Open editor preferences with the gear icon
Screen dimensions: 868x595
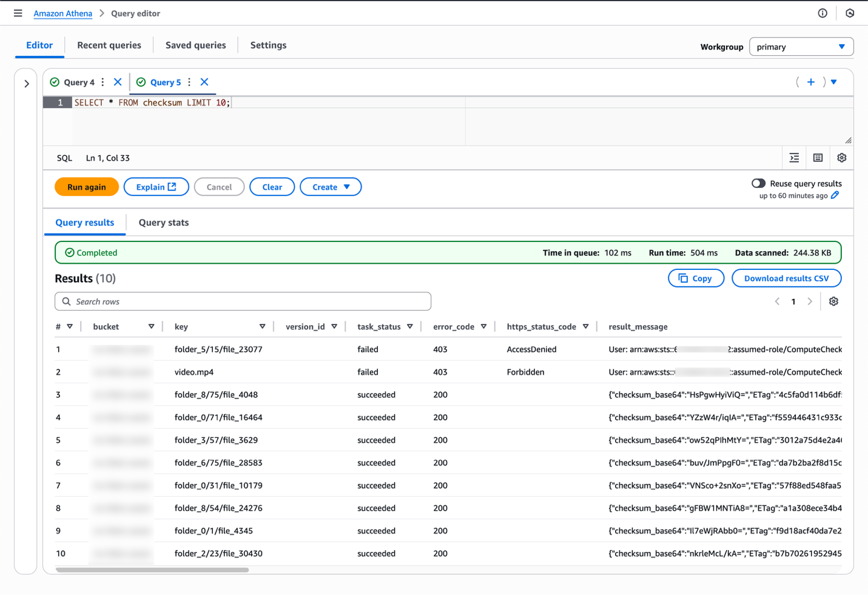842,158
